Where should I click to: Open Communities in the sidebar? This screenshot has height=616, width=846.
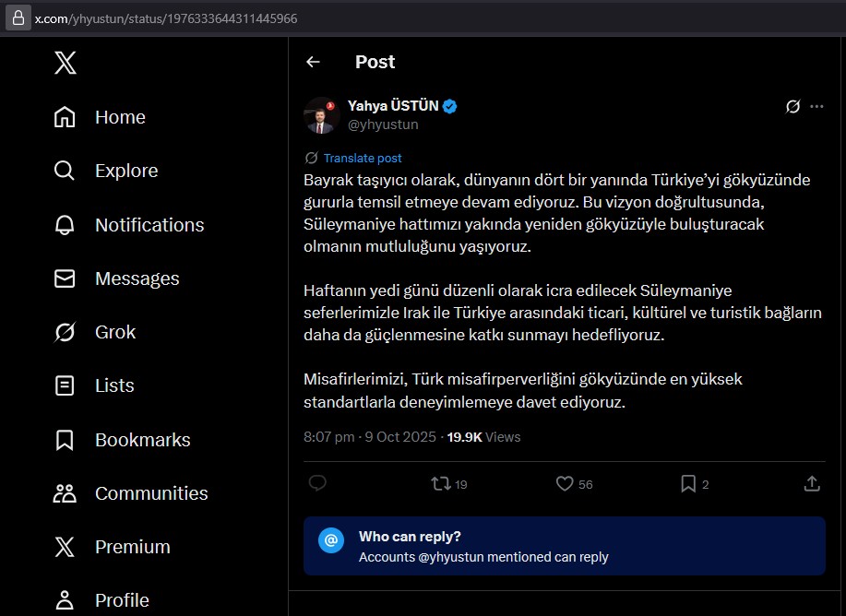pyautogui.click(x=150, y=493)
